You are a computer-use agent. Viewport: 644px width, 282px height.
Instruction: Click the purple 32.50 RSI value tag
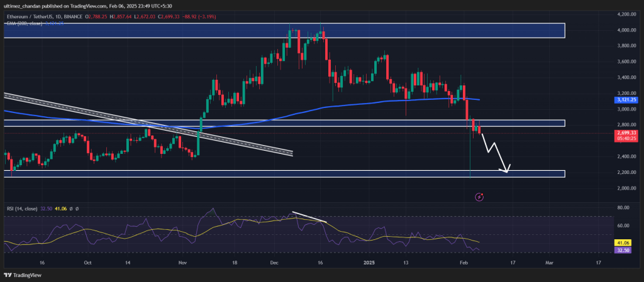pyautogui.click(x=623, y=249)
